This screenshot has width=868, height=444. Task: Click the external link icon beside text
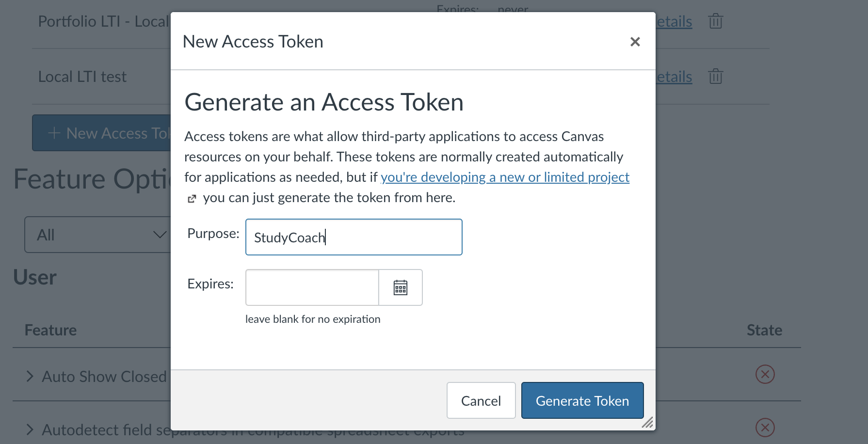click(192, 198)
